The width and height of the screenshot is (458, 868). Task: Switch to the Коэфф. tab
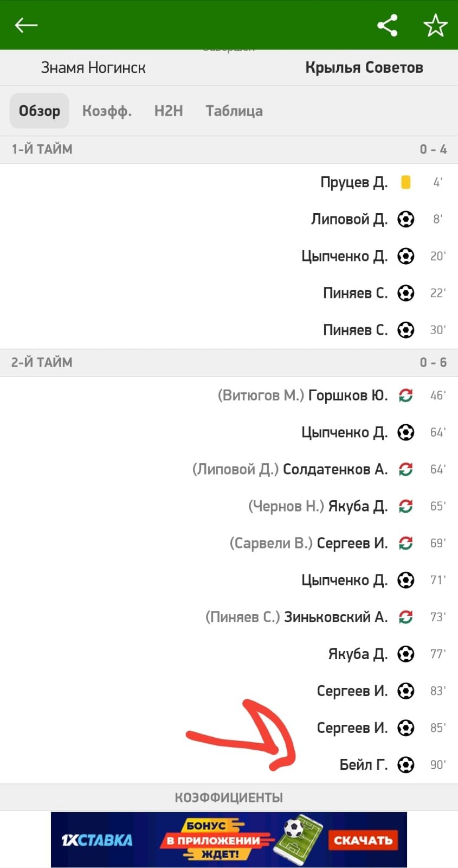coord(107,111)
